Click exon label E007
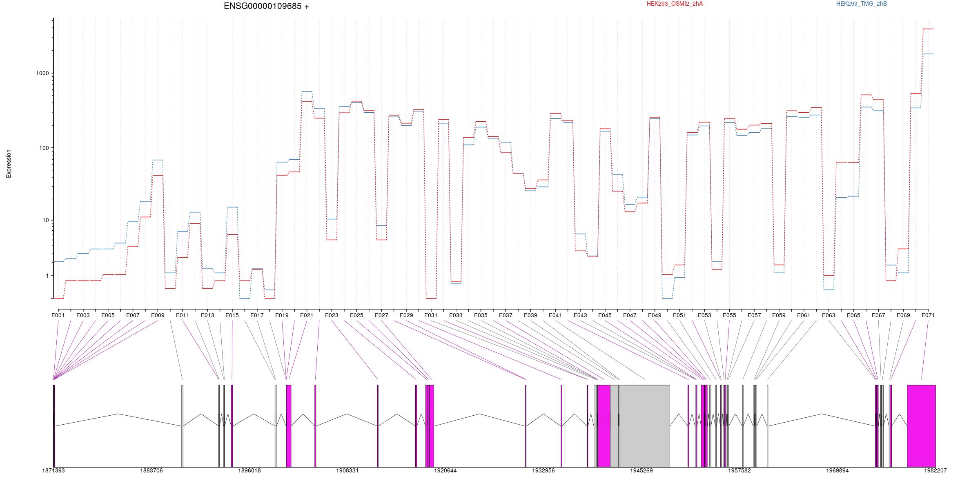 pyautogui.click(x=133, y=315)
